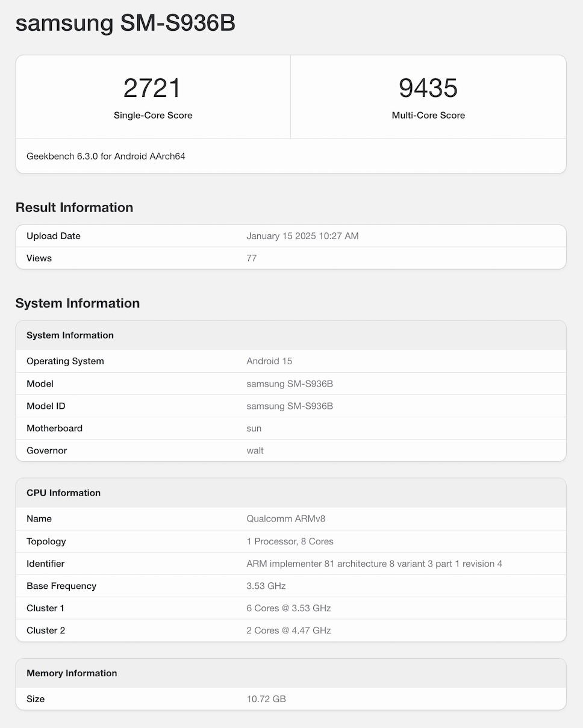Select the memory size 10.72 GB
583x728 pixels.
[x=266, y=699]
